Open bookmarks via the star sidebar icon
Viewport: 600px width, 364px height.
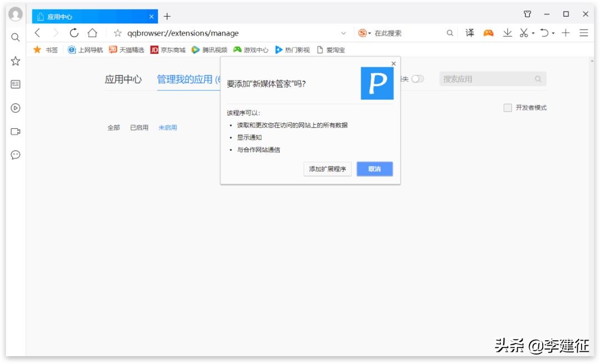pyautogui.click(x=15, y=61)
